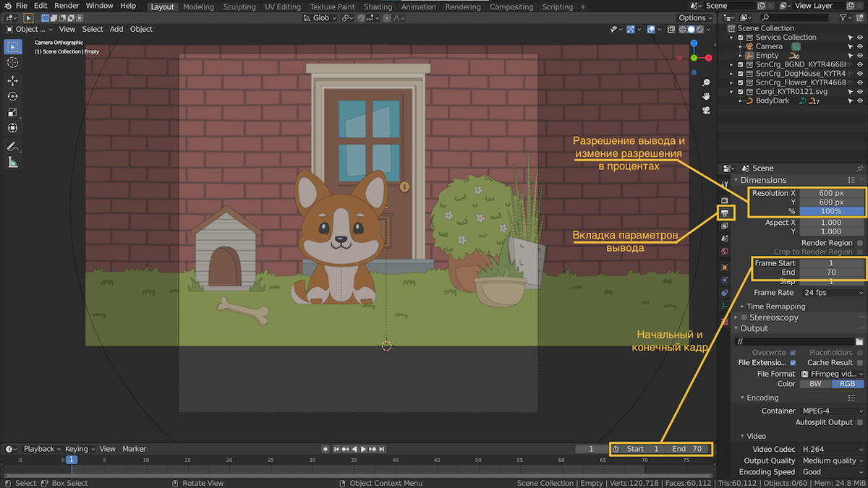Uncheck the ScnCrg_Flower_KYTR4668 collection checkbox
Viewport: 868px width, 488px height.
[x=739, y=82]
